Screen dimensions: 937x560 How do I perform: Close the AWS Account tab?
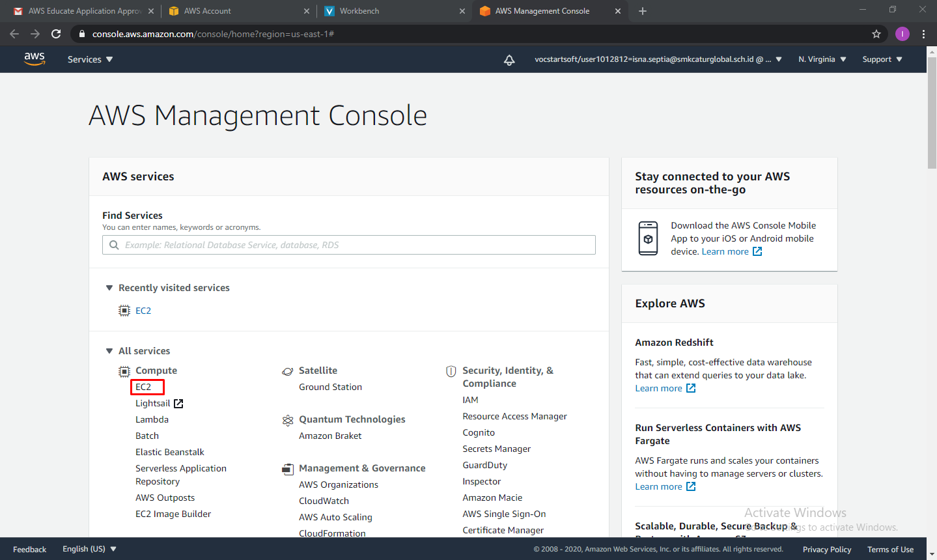(x=307, y=11)
